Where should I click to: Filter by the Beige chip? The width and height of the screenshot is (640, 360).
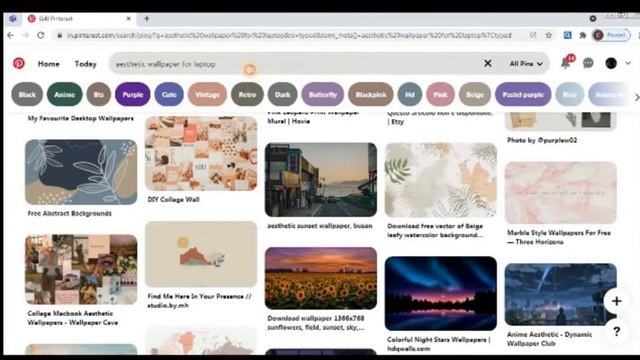pos(475,94)
